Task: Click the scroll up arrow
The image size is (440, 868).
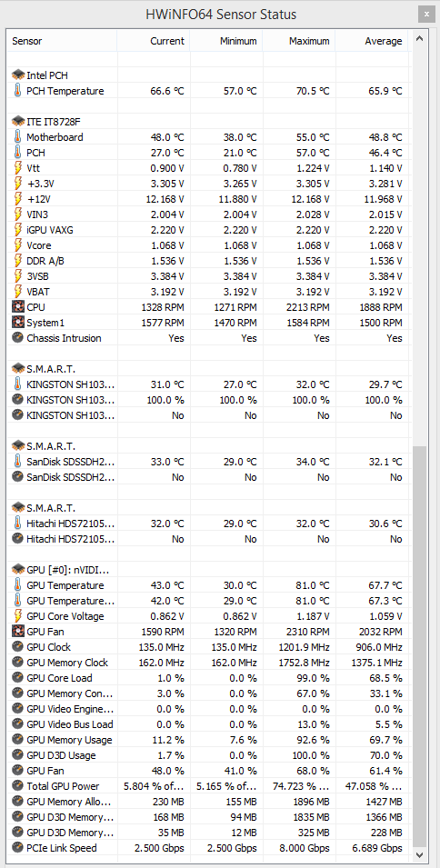Action: (419, 39)
